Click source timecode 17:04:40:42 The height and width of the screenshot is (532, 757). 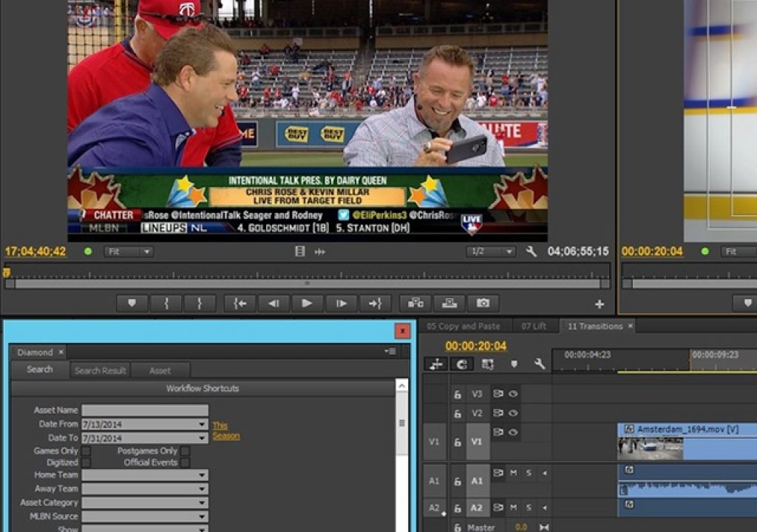35,251
